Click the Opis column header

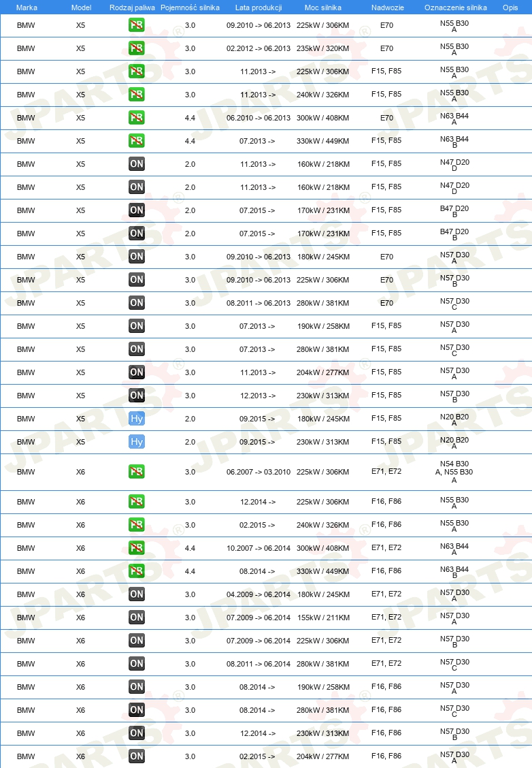click(x=510, y=7)
